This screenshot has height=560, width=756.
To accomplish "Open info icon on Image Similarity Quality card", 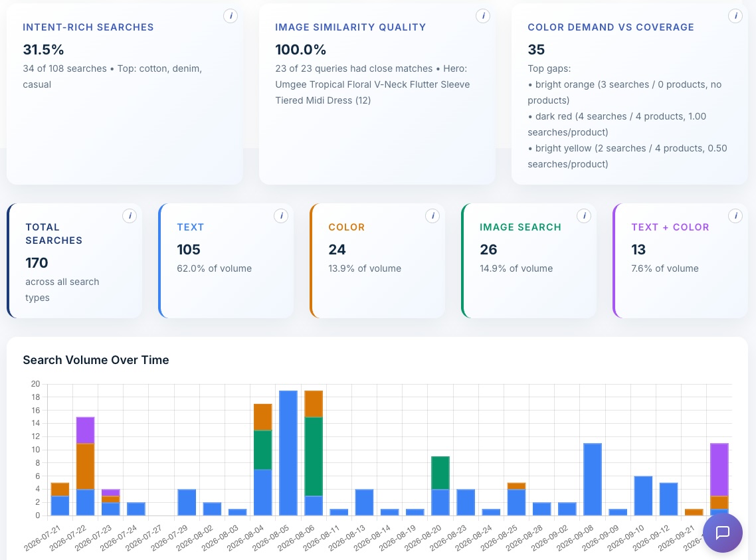I will click(x=483, y=16).
